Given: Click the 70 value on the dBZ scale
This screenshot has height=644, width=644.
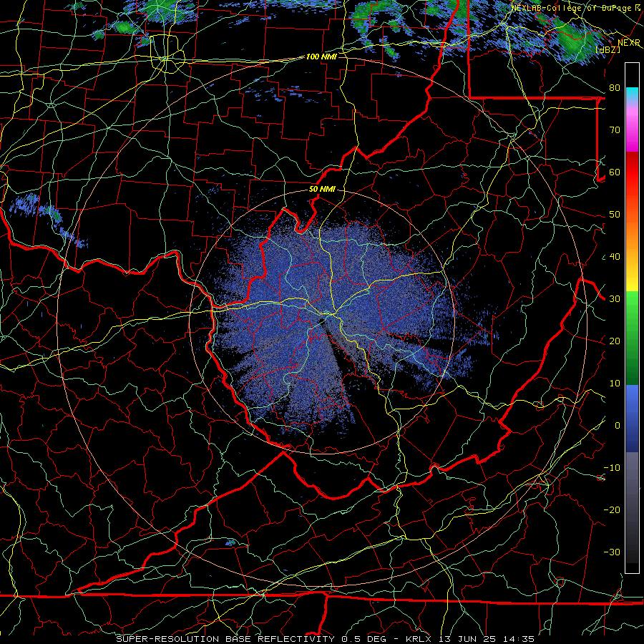Looking at the screenshot, I should point(615,130).
